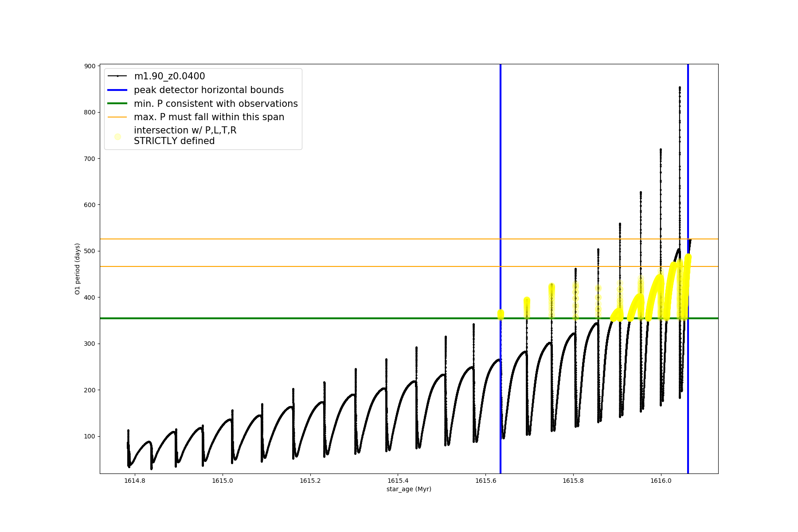
Task: Click the yellow marker on the left blue line
Action: [501, 314]
